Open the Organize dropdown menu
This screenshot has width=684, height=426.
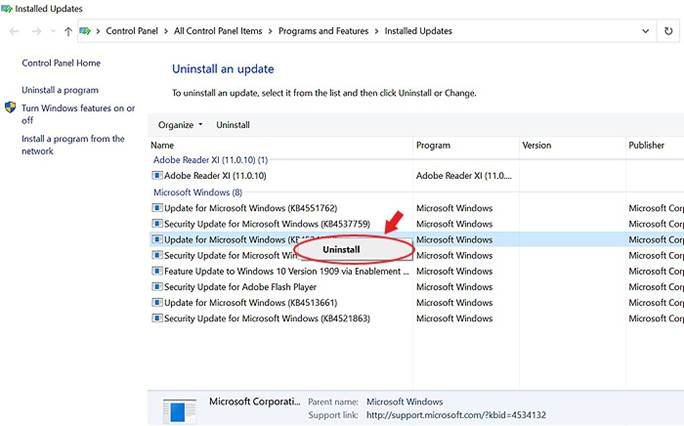point(180,125)
